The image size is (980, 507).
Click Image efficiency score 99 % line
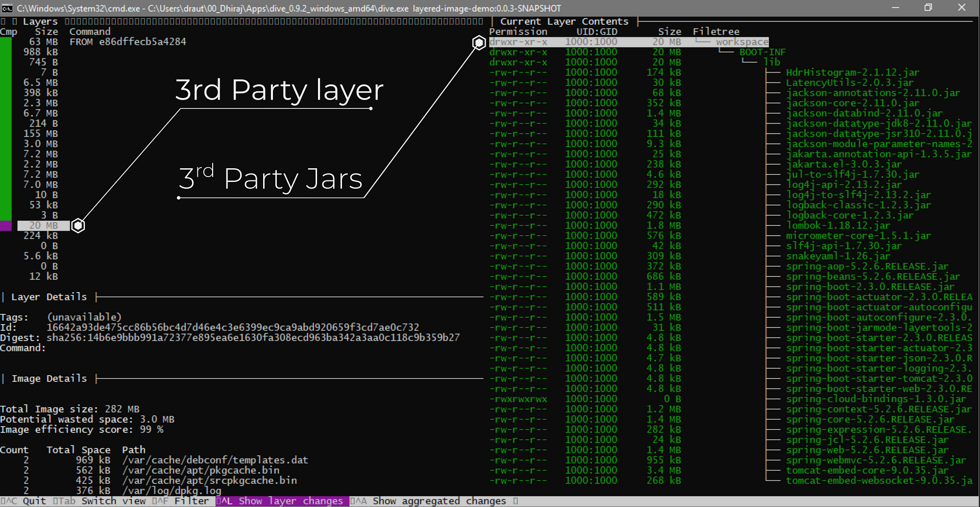click(x=82, y=430)
